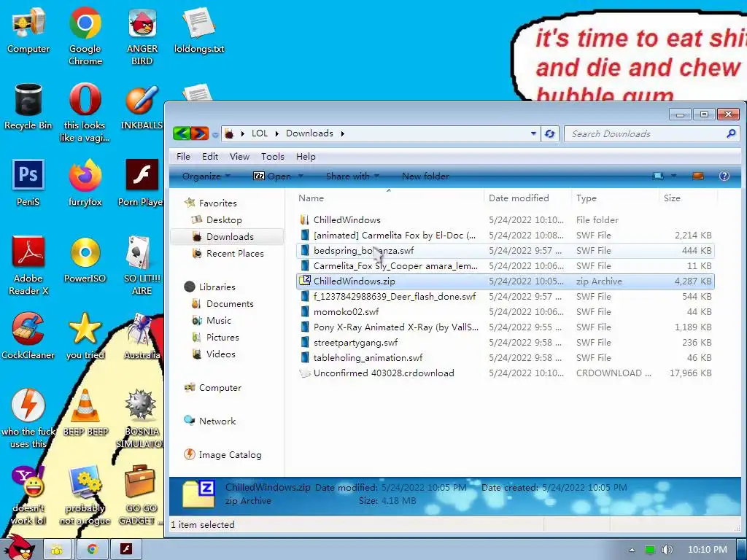This screenshot has height=560, width=747.
Task: Open the GO GO GADGET briefcase icon
Action: coord(140,495)
